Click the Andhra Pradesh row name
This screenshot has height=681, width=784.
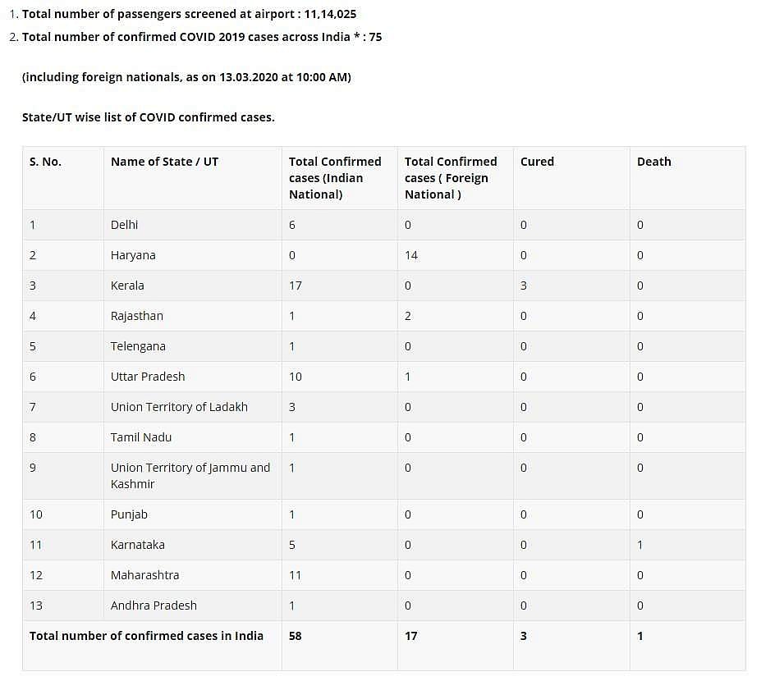154,606
